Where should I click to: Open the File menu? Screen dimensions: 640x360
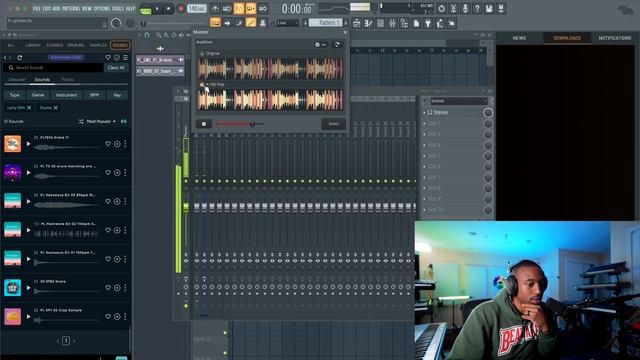point(36,9)
